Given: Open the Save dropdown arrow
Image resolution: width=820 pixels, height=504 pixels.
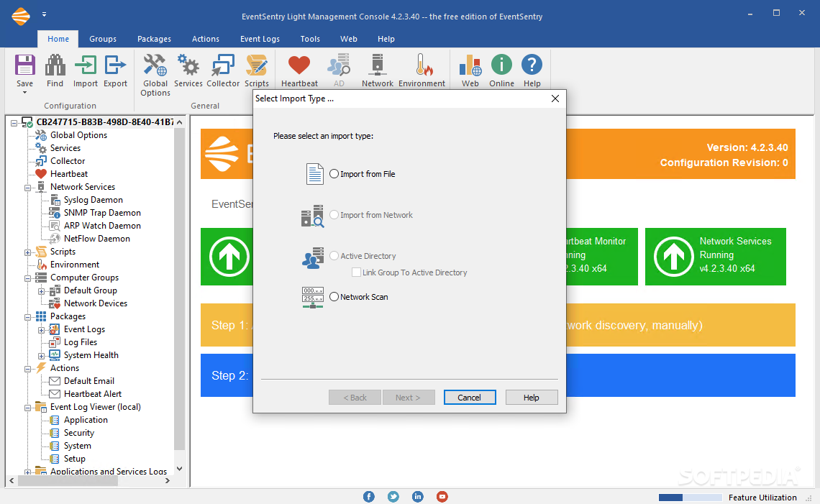Looking at the screenshot, I should point(24,93).
